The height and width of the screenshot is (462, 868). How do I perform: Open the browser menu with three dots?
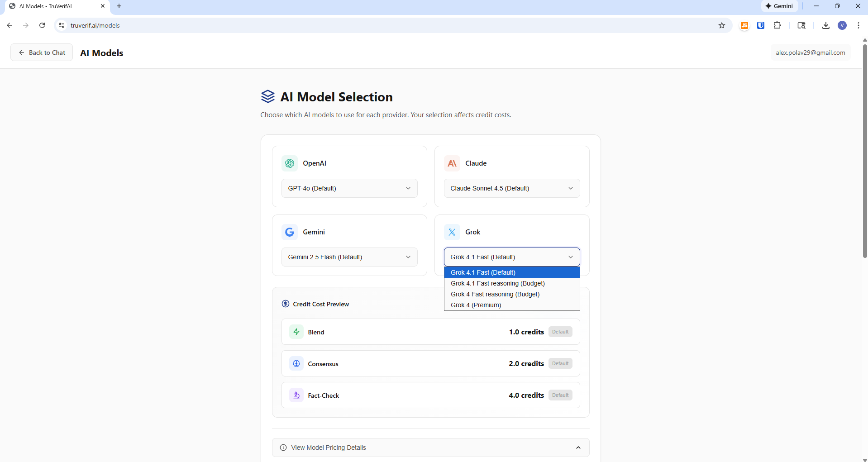pos(858,25)
